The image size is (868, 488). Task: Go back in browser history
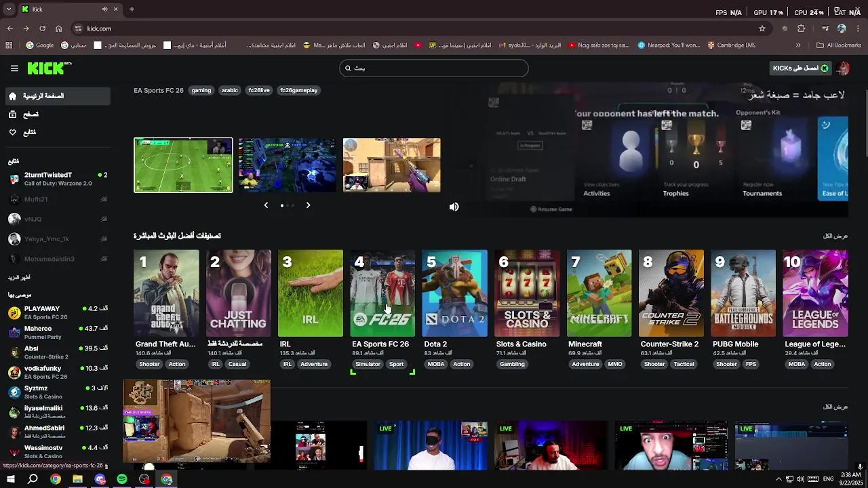click(9, 28)
